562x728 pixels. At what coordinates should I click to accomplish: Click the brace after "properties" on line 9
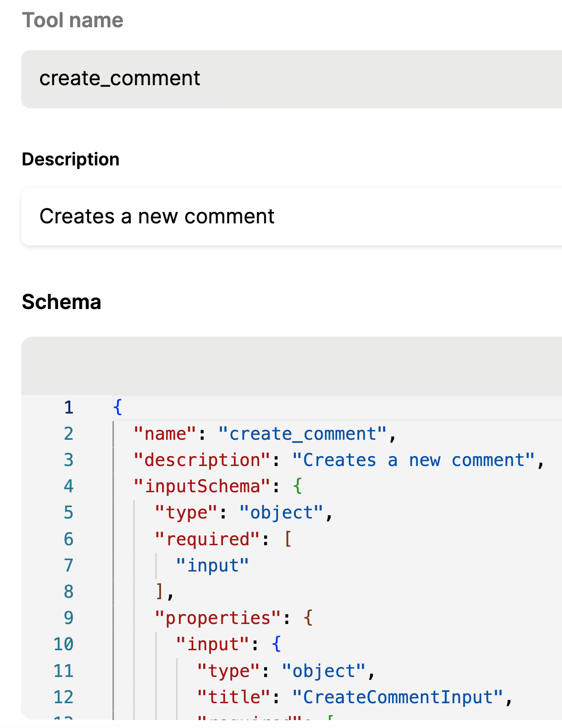coord(308,618)
